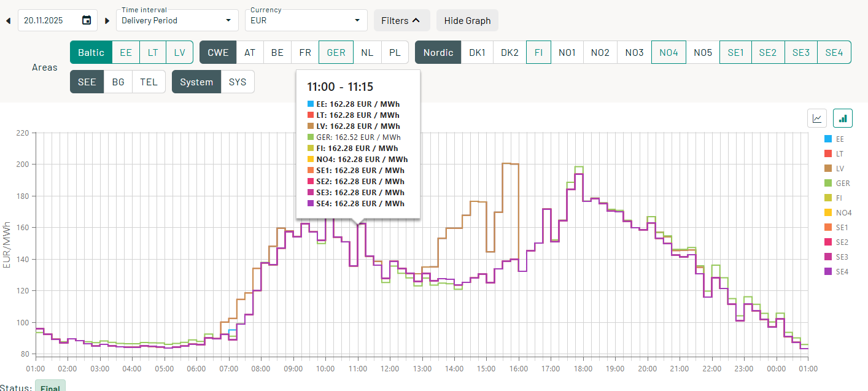Toggle the NO4 area filter
This screenshot has height=391, width=868.
coord(668,52)
